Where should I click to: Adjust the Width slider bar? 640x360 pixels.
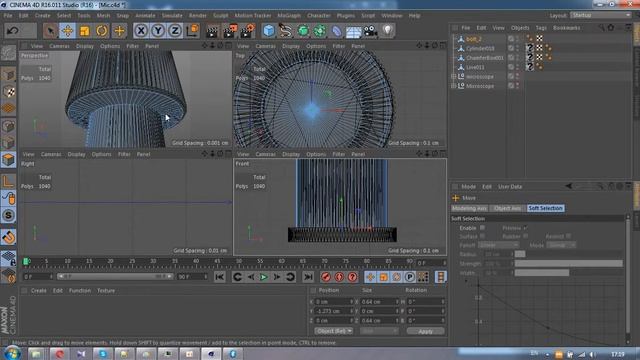point(569,272)
